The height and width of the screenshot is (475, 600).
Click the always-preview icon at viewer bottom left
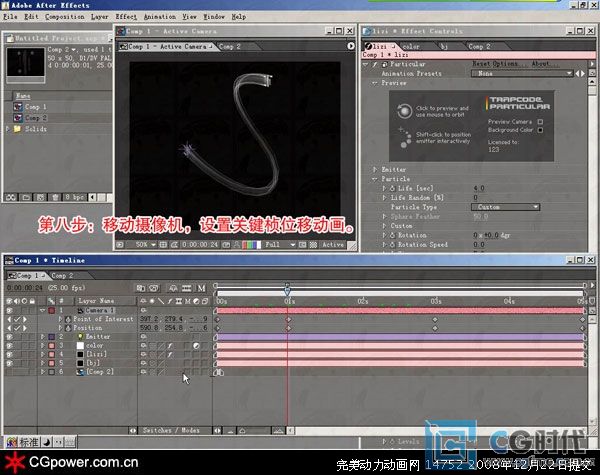[x=120, y=245]
